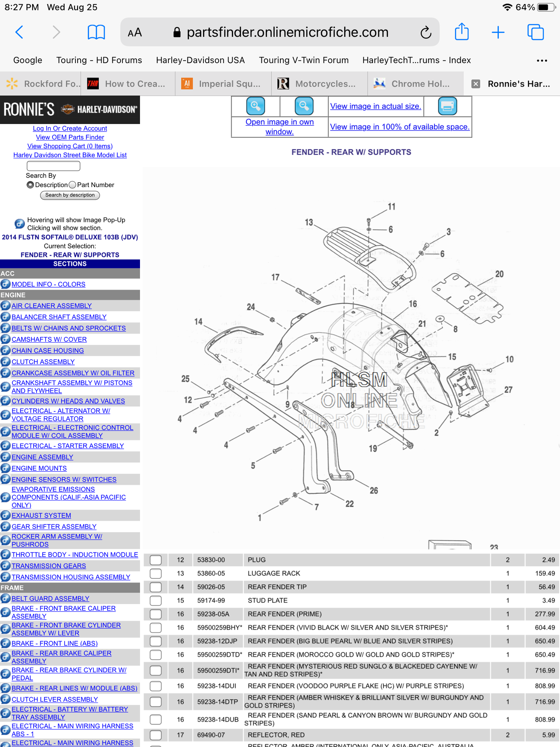560x747 pixels.
Task: Check the box for LUGGAGE RACK row
Action: coord(156,573)
